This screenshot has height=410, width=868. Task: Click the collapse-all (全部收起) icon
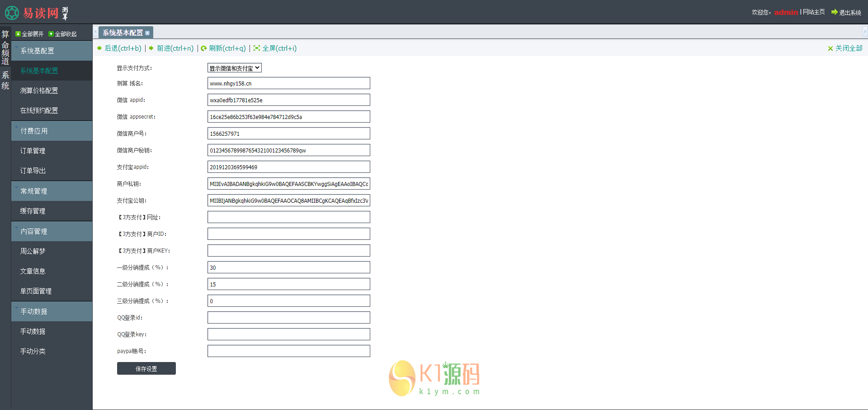[x=51, y=34]
